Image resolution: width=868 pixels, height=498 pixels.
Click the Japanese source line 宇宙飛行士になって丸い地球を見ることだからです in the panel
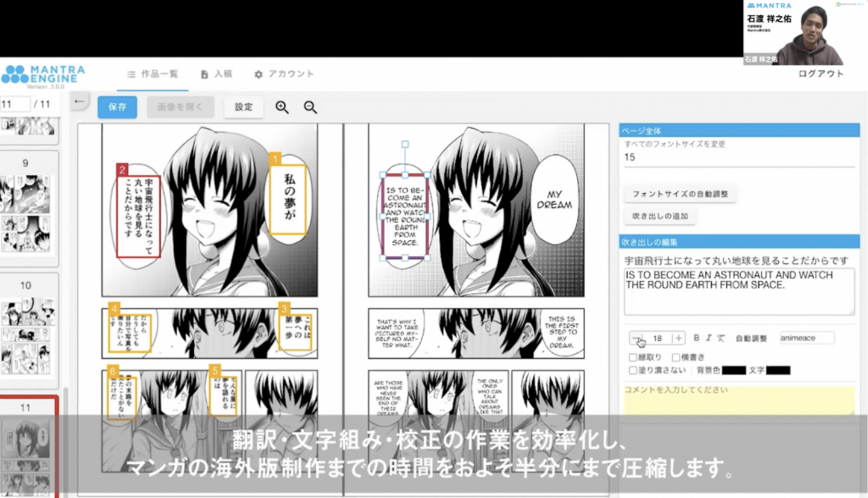(737, 261)
